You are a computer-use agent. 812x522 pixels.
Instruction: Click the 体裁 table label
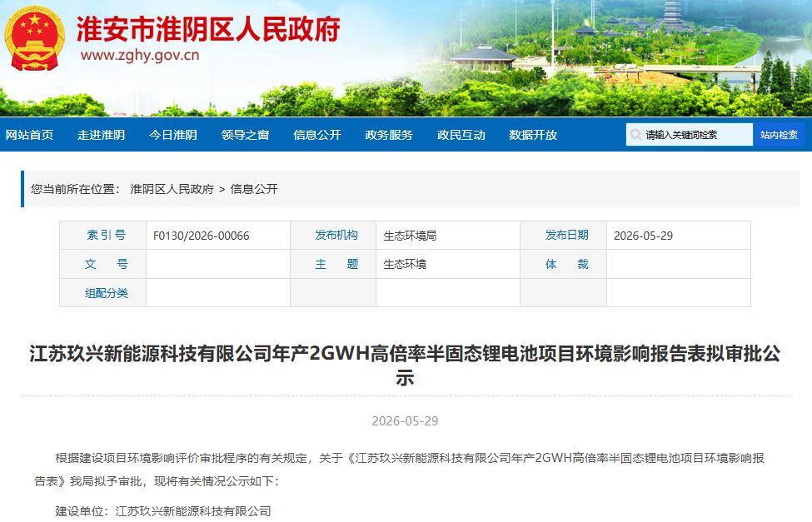[567, 264]
